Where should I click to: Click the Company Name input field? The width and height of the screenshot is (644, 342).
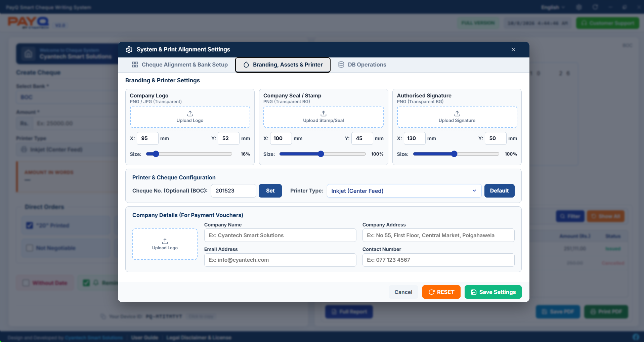280,235
